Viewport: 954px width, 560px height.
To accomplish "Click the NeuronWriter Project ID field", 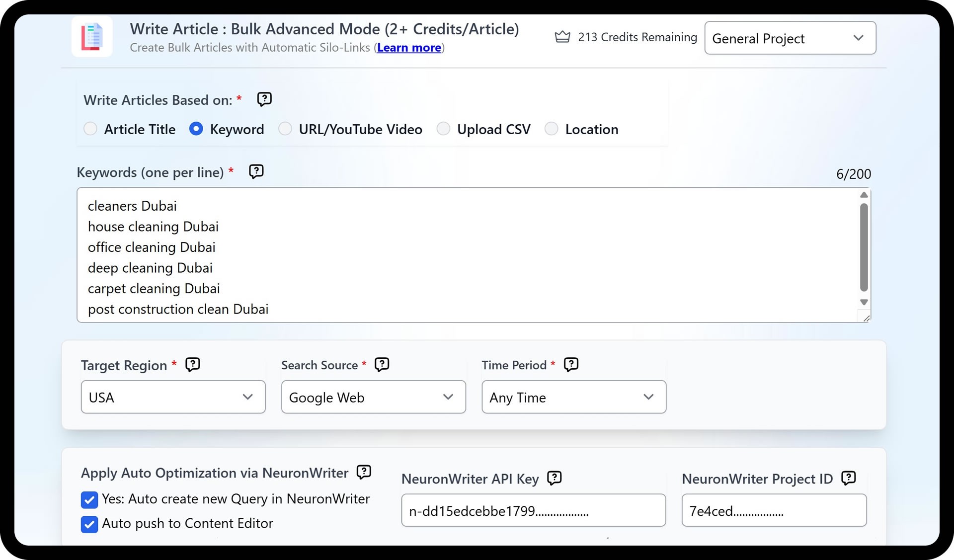I will (x=774, y=510).
